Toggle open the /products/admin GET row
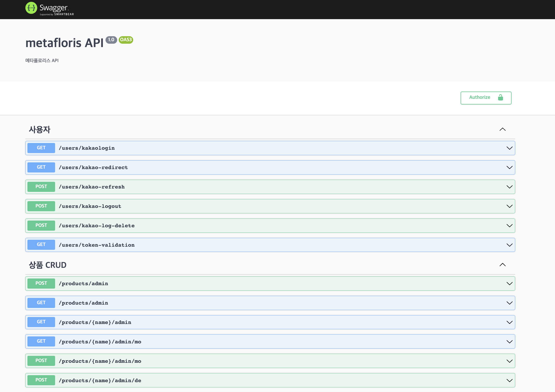The height and width of the screenshot is (392, 555). [509, 303]
